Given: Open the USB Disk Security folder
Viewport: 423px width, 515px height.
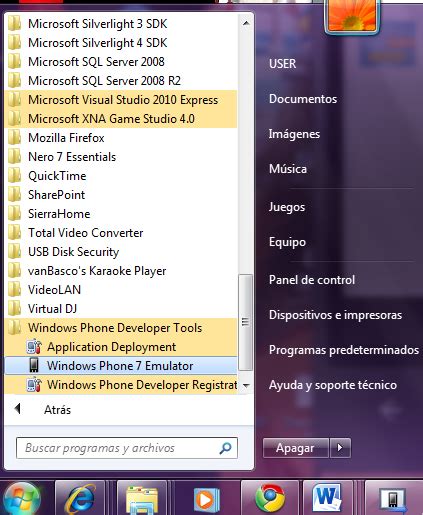Looking at the screenshot, I should (x=121, y=252).
